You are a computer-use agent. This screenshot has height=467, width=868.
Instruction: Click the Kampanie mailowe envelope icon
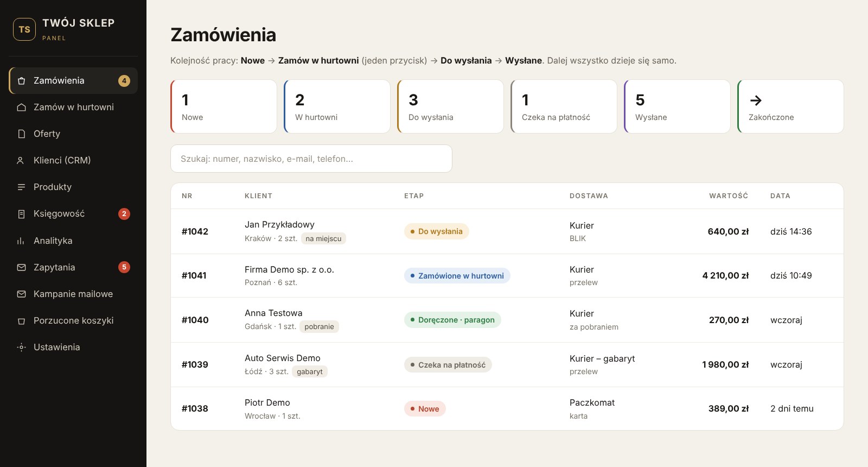coord(22,294)
